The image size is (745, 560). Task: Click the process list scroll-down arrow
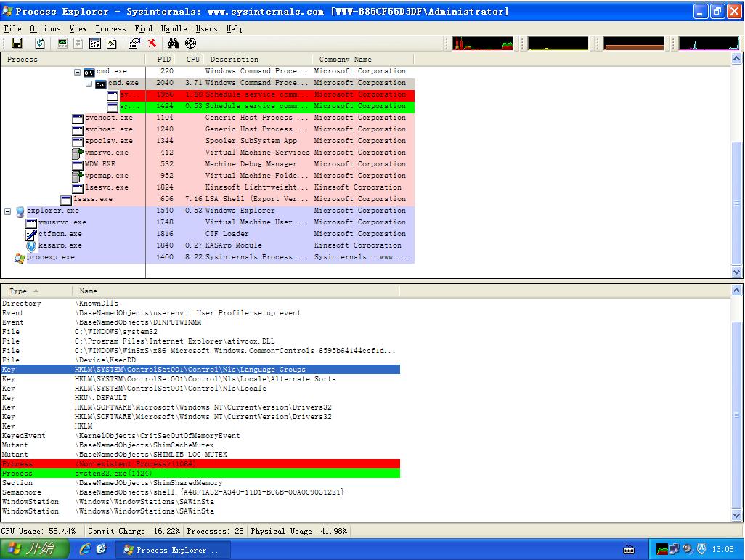point(736,272)
